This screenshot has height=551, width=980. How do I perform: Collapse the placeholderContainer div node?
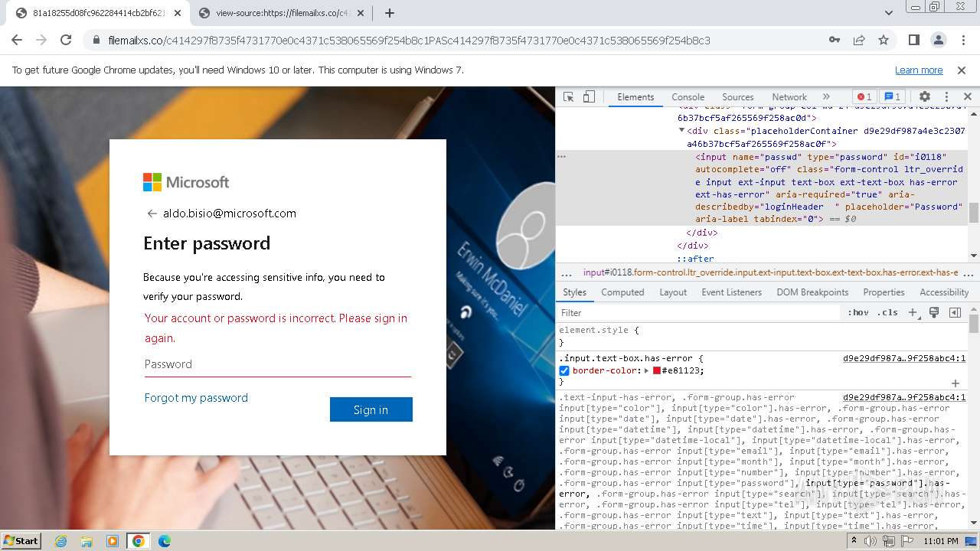coord(681,130)
